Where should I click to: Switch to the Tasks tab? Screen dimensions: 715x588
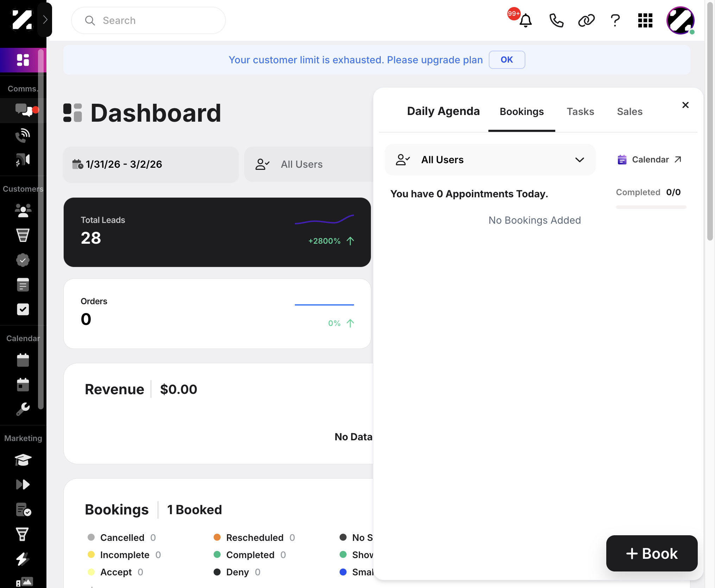pos(580,112)
